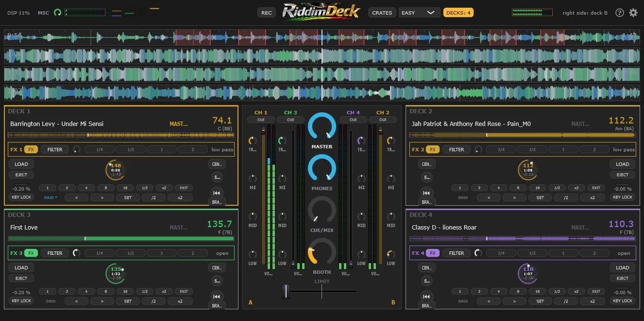This screenshot has height=321, width=644.
Task: Click the 'right side: deck B' label
Action: point(585,13)
